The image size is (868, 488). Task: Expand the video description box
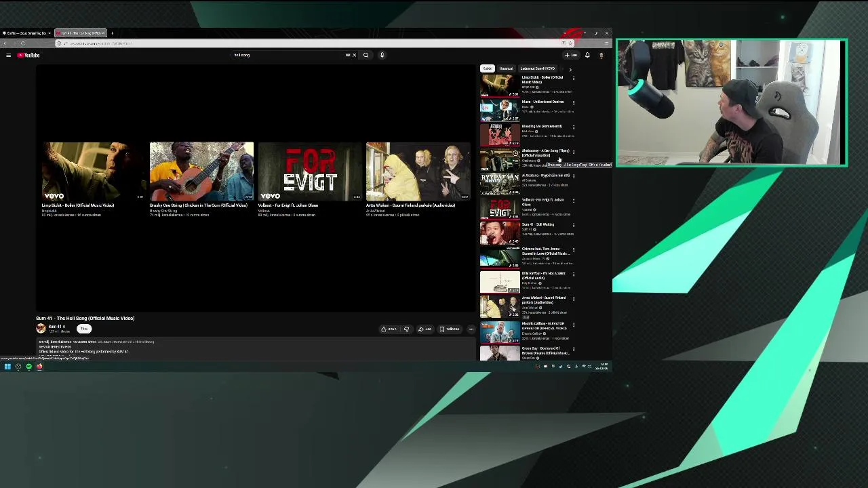[x=256, y=348]
